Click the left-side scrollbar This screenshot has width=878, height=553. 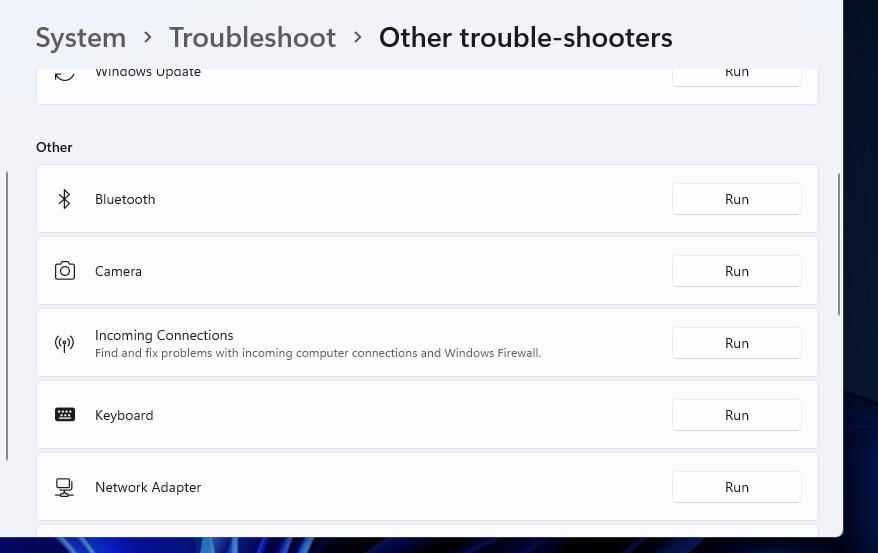point(7,315)
